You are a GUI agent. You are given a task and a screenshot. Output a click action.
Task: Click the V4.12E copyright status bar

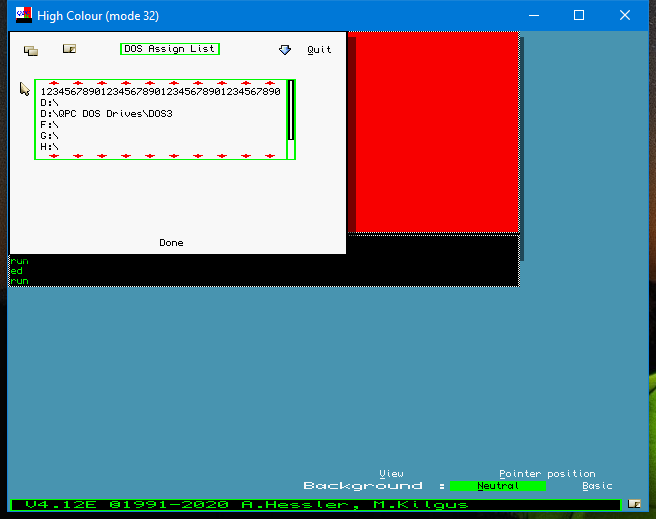pyautogui.click(x=316, y=505)
